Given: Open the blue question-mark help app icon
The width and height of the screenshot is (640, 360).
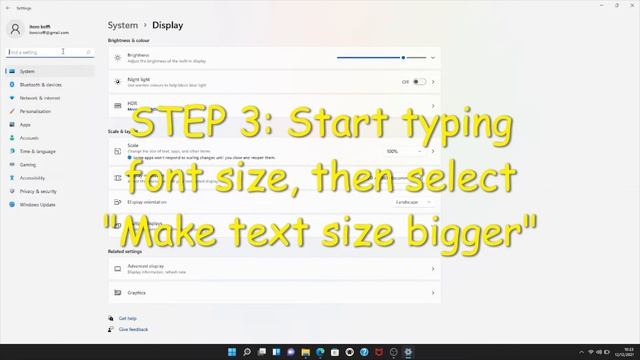Looking at the screenshot, I should pos(364,352).
